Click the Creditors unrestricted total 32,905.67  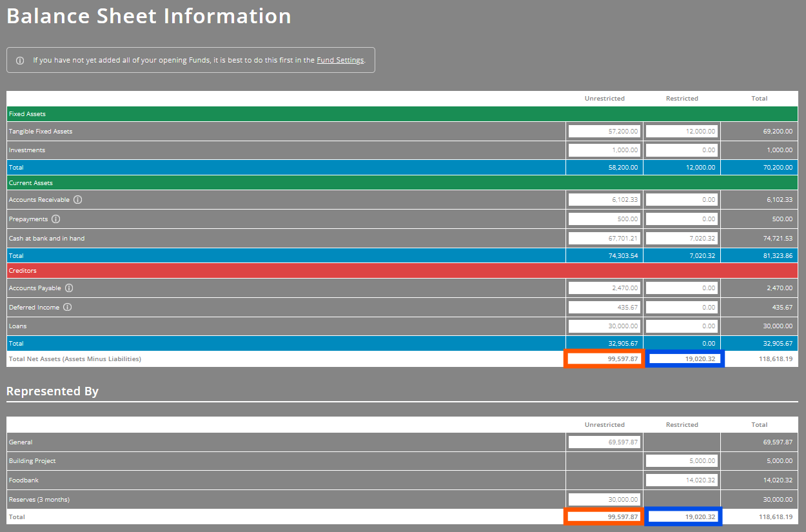[x=623, y=344]
